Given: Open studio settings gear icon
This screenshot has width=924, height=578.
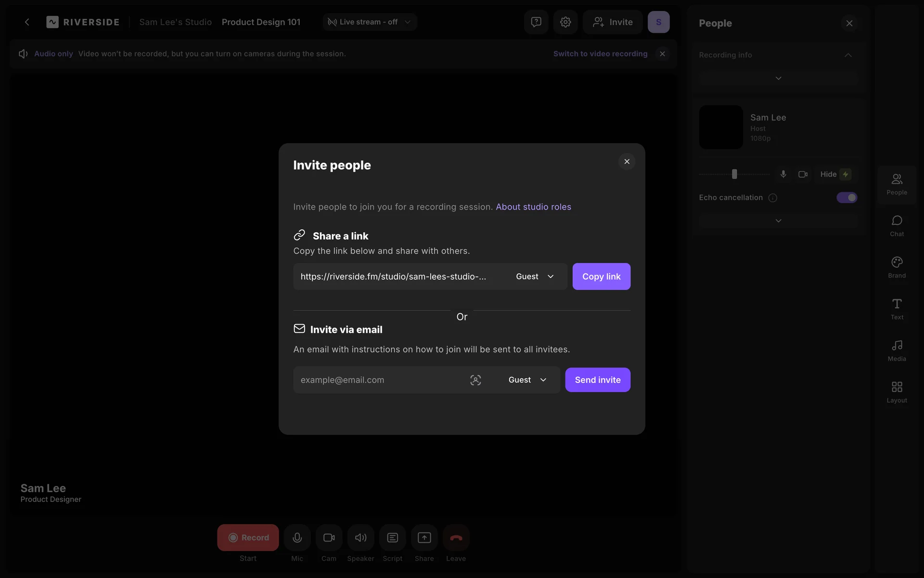Looking at the screenshot, I should (x=565, y=22).
